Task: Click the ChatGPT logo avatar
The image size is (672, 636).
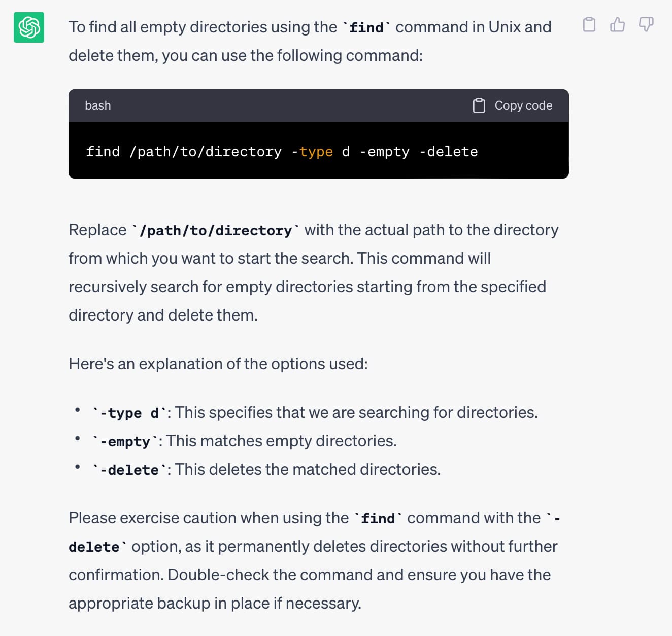Action: (29, 27)
